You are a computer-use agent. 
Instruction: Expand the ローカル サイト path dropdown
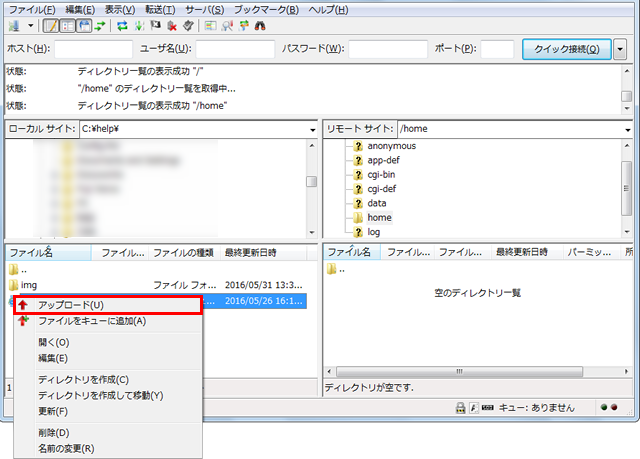point(312,130)
